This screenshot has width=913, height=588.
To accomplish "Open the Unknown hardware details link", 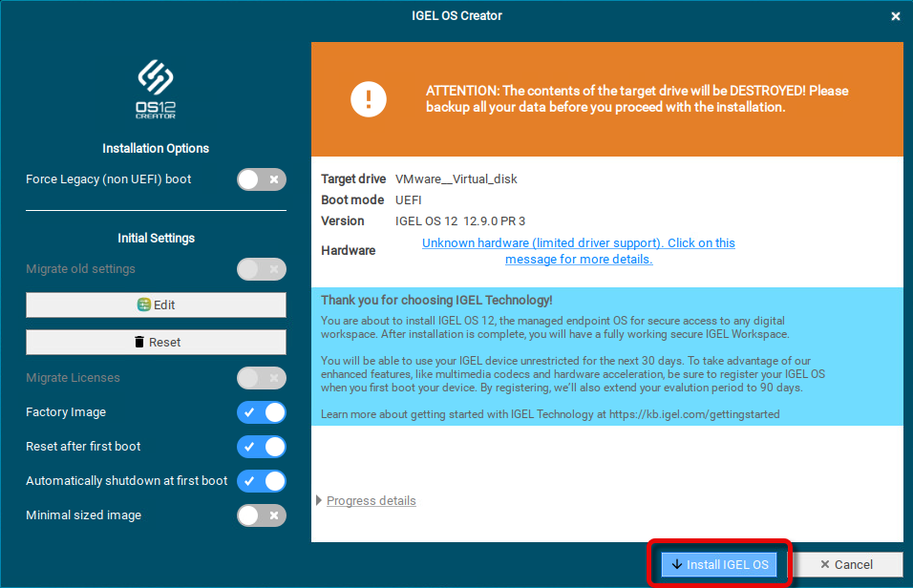I will pos(578,251).
